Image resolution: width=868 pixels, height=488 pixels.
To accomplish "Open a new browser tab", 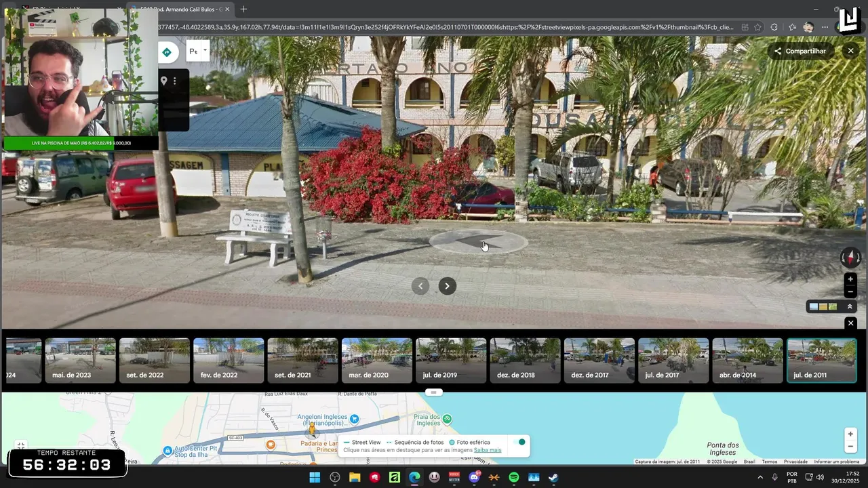I will click(243, 9).
